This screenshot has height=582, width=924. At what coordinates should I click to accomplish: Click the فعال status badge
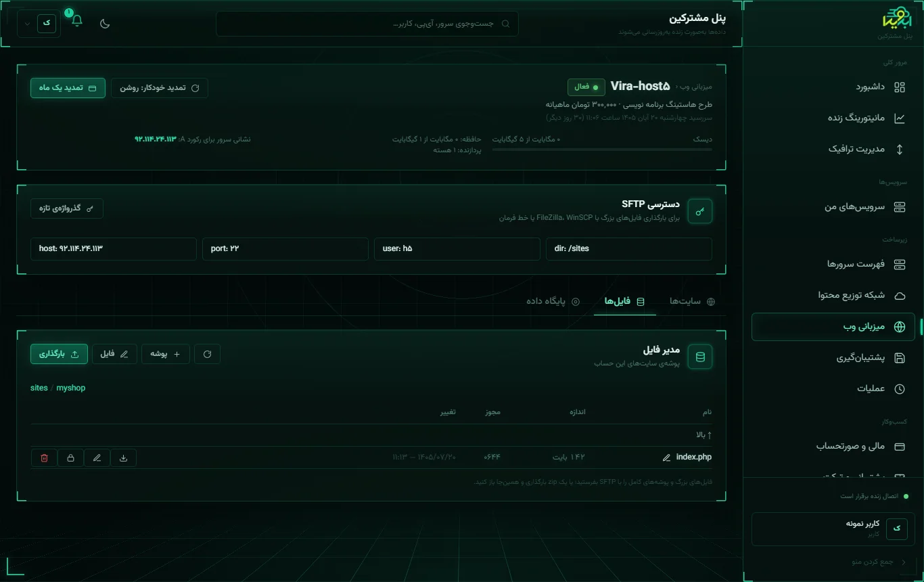[586, 87]
